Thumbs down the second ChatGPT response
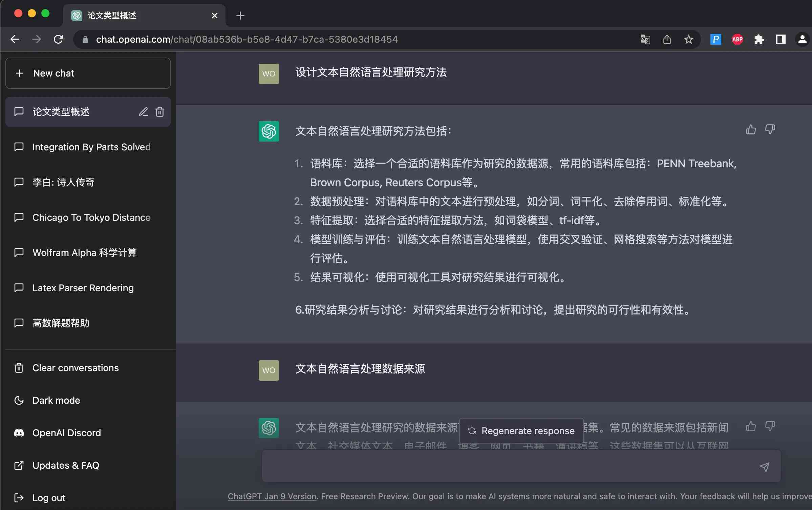The width and height of the screenshot is (812, 510). [770, 426]
